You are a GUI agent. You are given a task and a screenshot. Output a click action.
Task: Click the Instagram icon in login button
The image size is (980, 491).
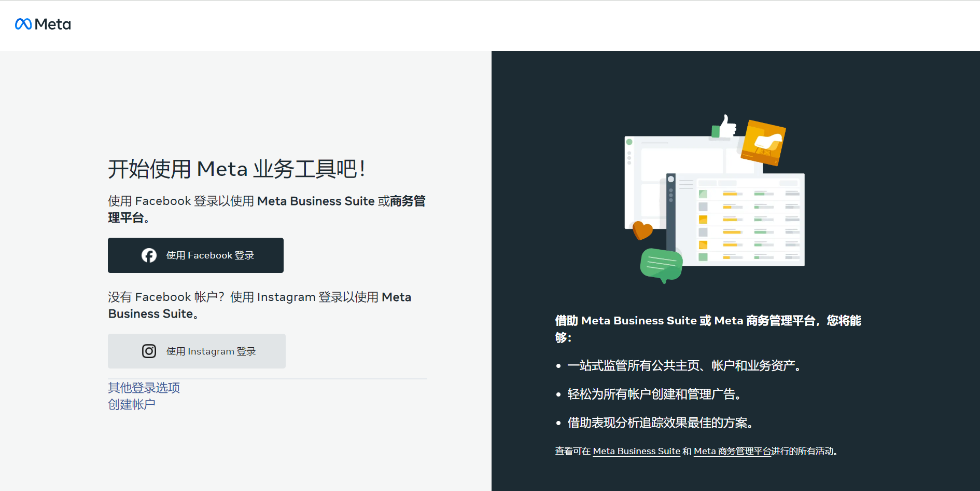pos(149,351)
